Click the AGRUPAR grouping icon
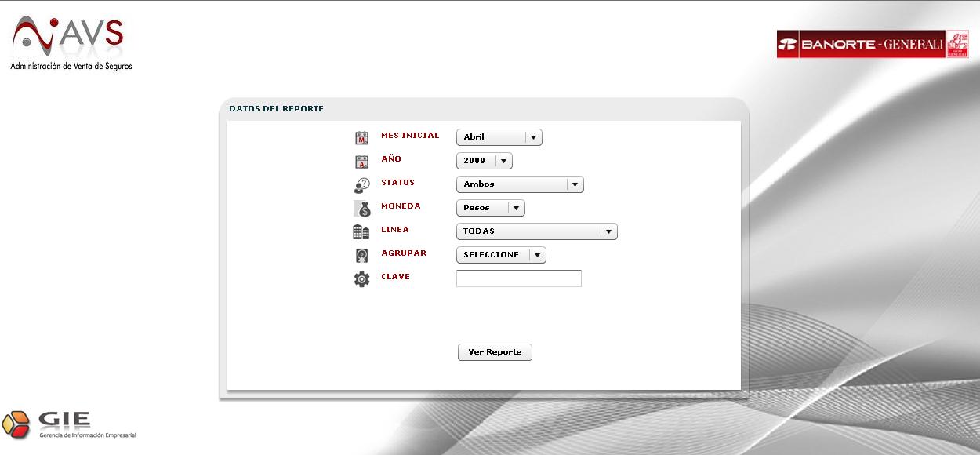 pos(361,256)
